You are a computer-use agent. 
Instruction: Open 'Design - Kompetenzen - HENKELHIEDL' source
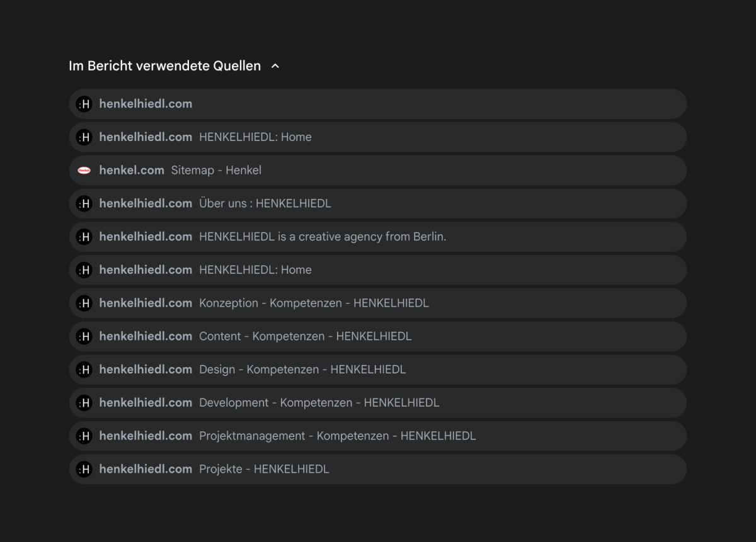coord(377,370)
